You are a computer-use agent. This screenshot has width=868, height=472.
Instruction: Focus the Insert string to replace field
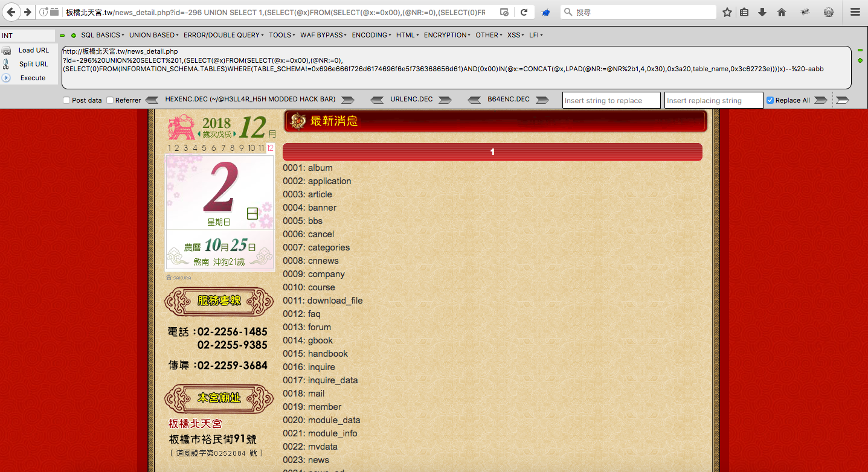[x=611, y=100]
